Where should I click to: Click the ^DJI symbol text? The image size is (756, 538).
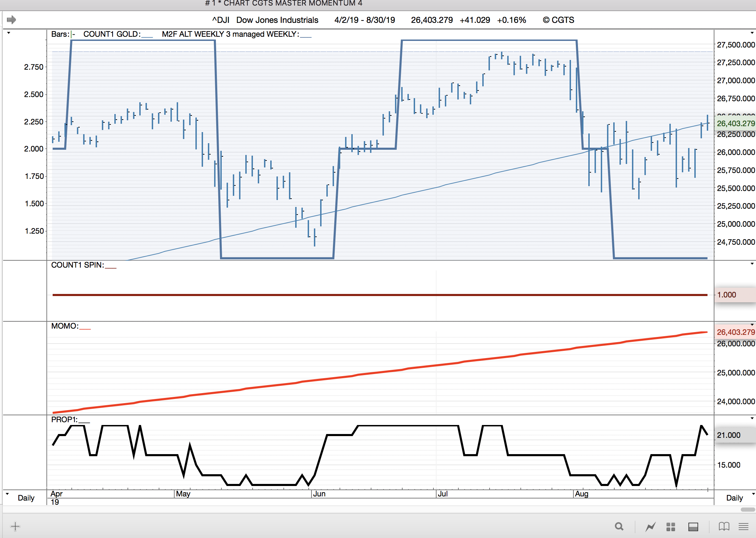click(x=221, y=20)
